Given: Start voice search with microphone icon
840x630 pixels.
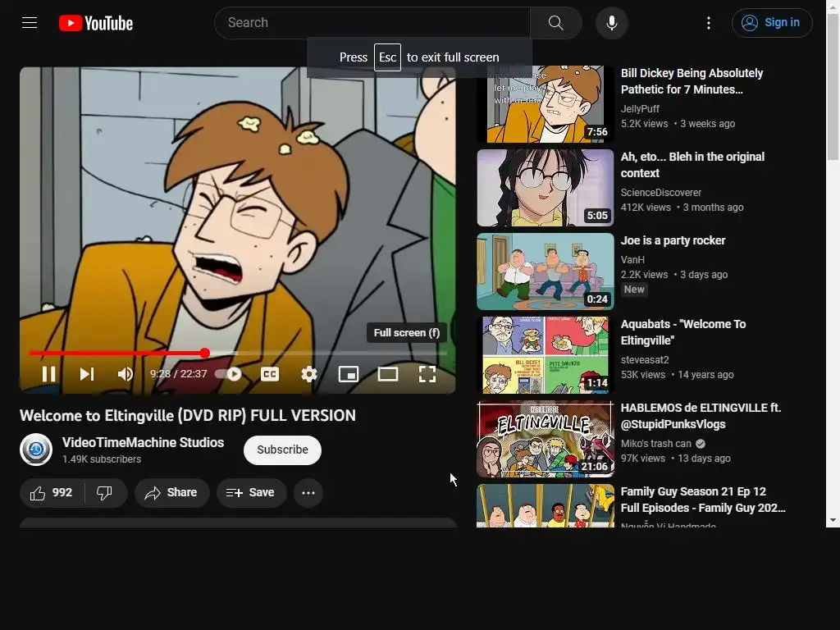Looking at the screenshot, I should coord(612,23).
